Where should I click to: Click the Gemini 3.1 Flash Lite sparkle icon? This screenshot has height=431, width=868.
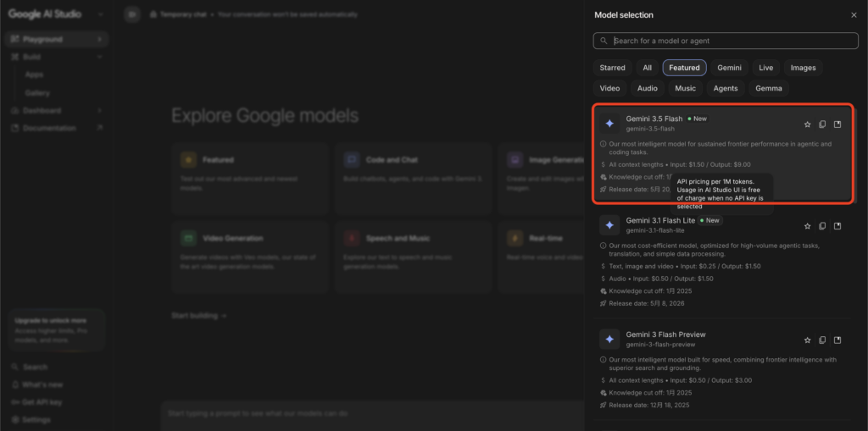coord(609,225)
